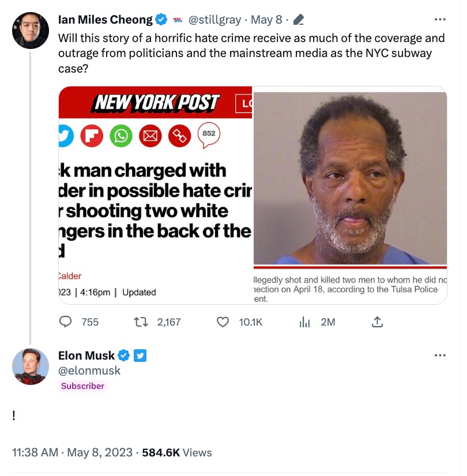Click the email share icon
The image size is (467, 476).
tap(150, 136)
